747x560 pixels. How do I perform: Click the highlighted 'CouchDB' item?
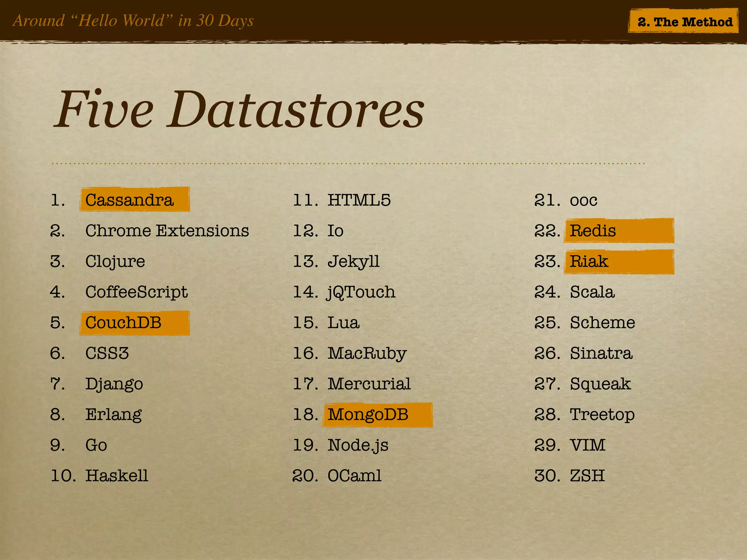coord(135,323)
